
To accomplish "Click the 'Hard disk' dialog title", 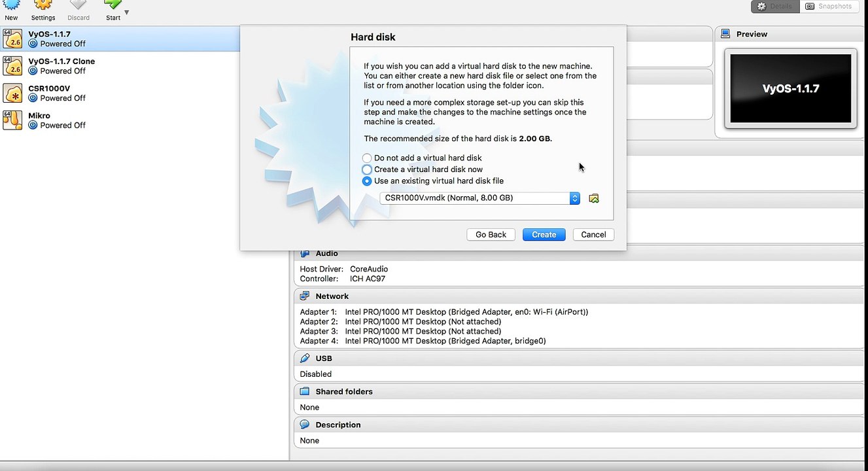I will pyautogui.click(x=373, y=37).
